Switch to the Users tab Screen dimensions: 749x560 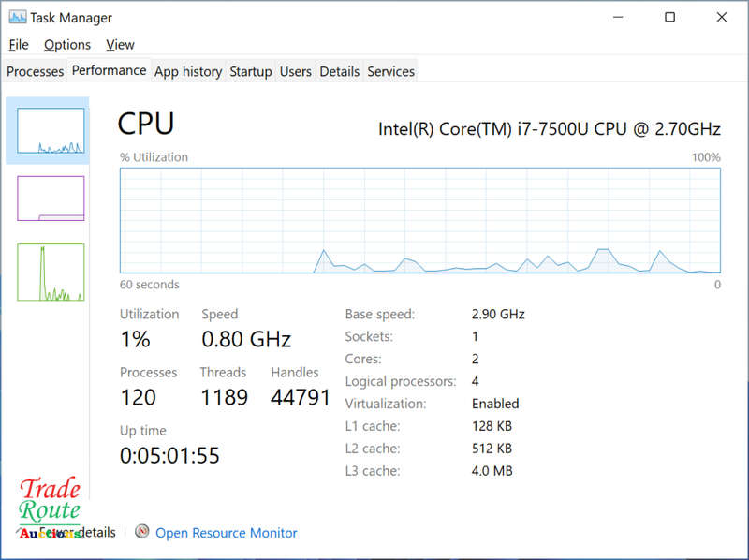295,71
